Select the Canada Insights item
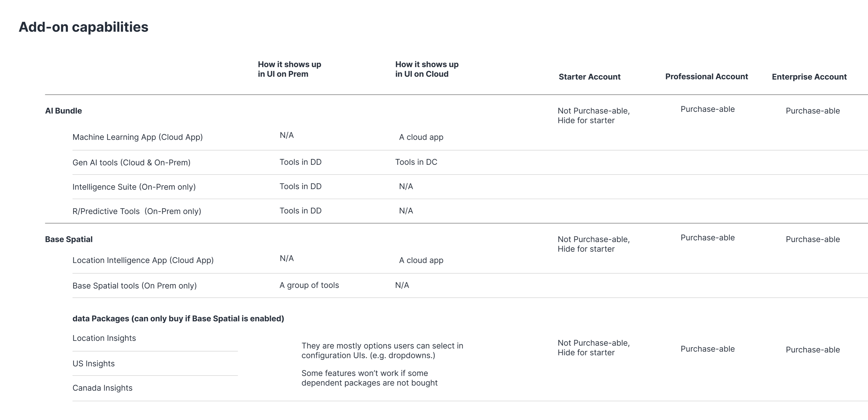 (x=102, y=388)
